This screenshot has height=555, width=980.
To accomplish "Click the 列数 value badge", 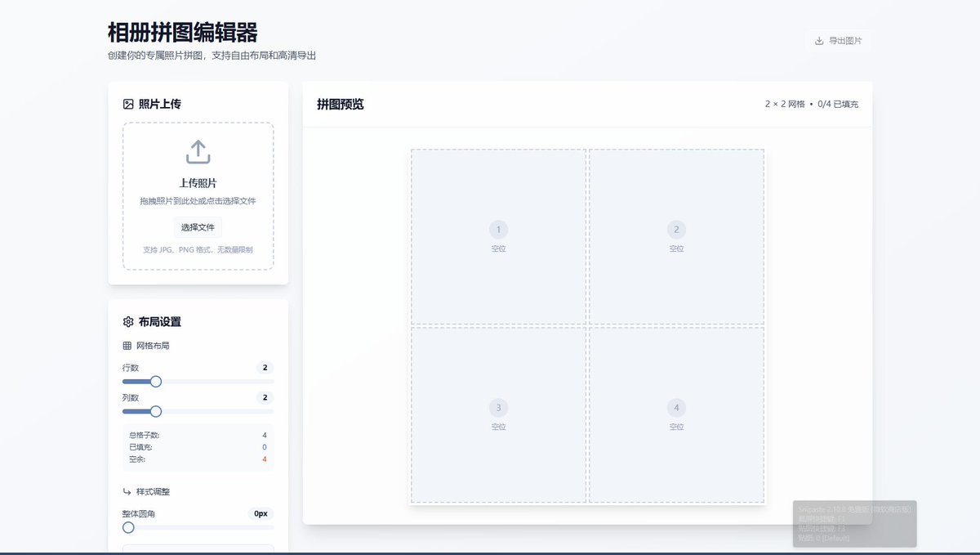I will pos(265,397).
